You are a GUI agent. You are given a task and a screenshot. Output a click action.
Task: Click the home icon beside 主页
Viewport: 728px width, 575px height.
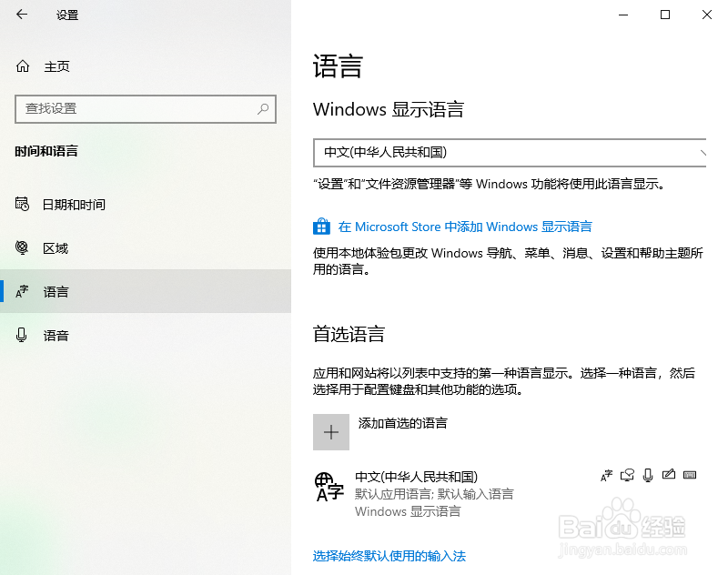[x=22, y=66]
